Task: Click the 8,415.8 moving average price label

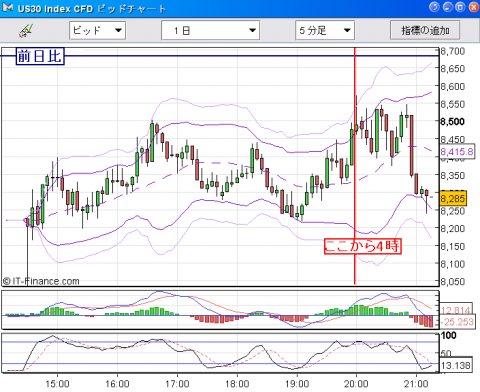Action: click(457, 152)
